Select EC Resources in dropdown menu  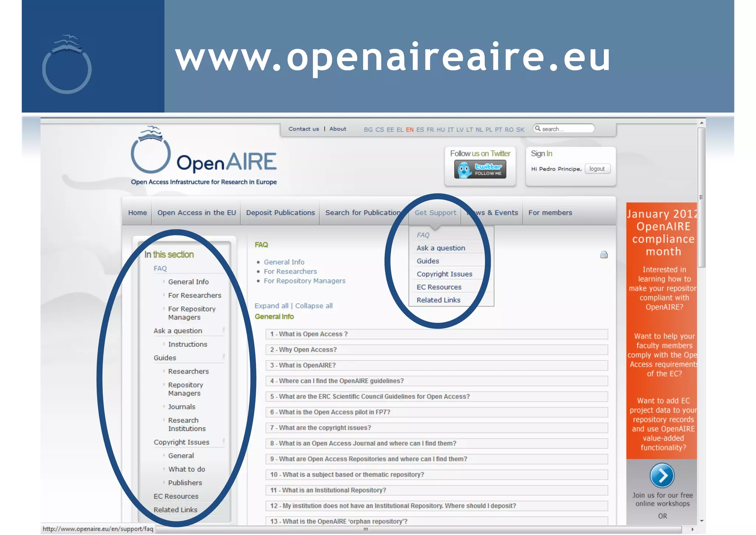point(439,287)
